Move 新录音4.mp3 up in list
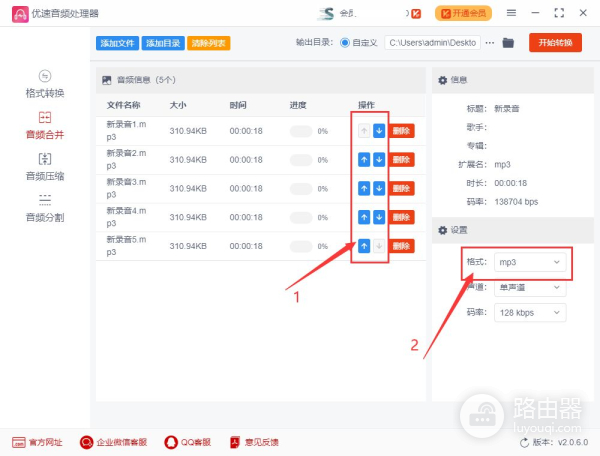The image size is (600, 456). 364,217
